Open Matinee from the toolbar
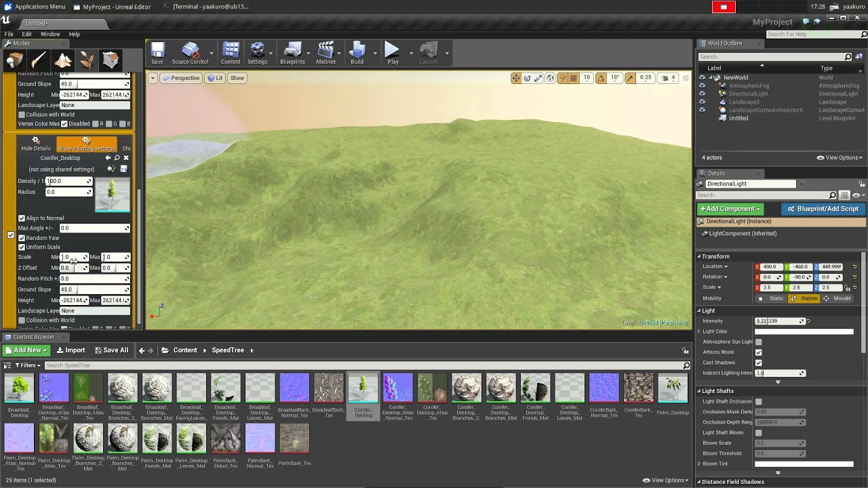This screenshot has height=488, width=868. [x=326, y=54]
